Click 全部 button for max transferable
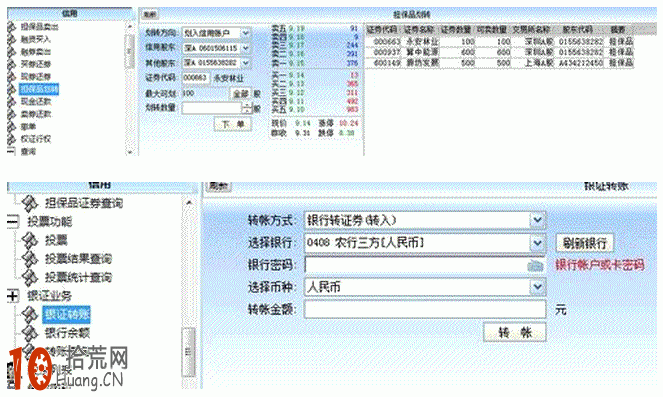 241,93
